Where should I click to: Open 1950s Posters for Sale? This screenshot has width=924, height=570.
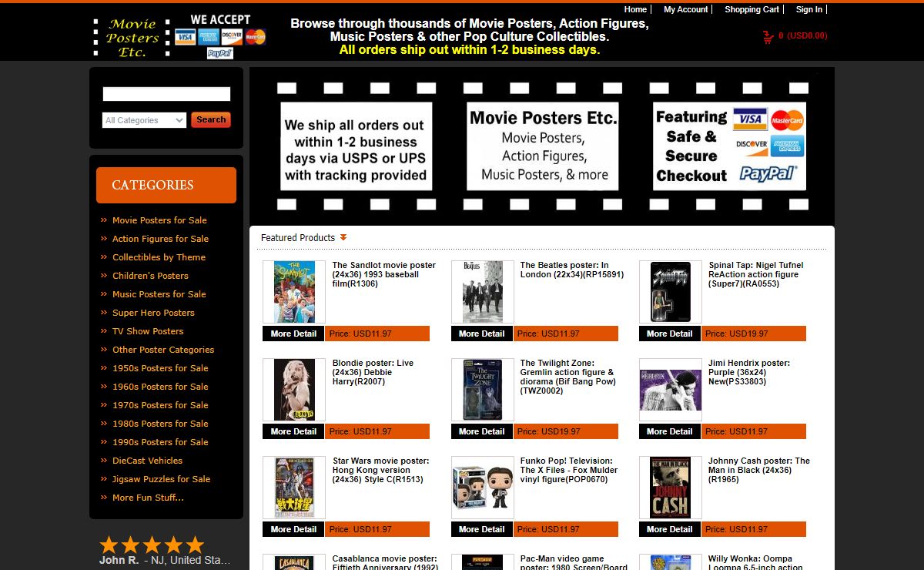click(160, 368)
